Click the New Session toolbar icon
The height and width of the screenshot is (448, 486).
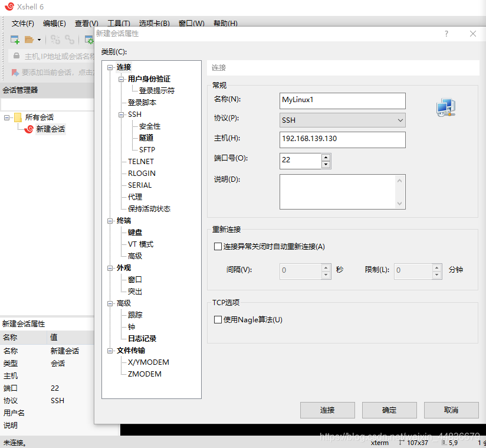14,39
